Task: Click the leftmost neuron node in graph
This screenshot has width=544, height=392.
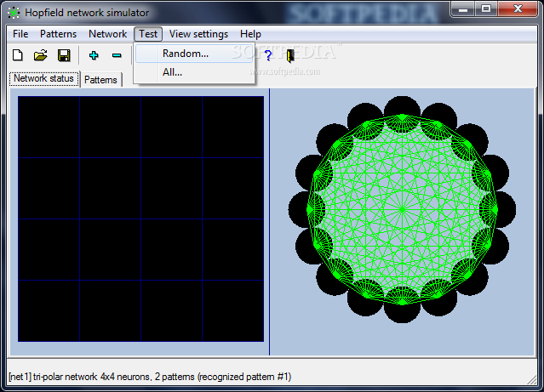Action: (x=306, y=209)
